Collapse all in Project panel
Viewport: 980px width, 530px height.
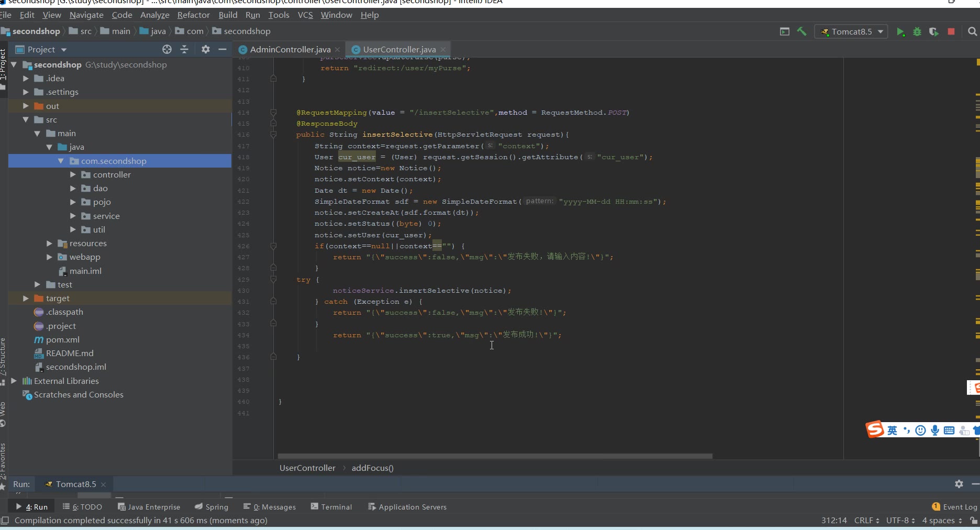[184, 49]
